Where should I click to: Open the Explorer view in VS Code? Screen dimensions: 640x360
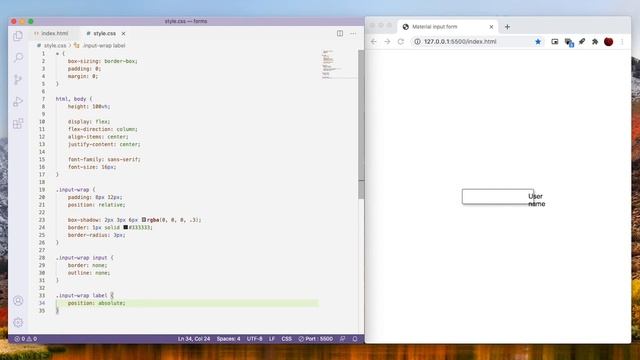coord(18,36)
